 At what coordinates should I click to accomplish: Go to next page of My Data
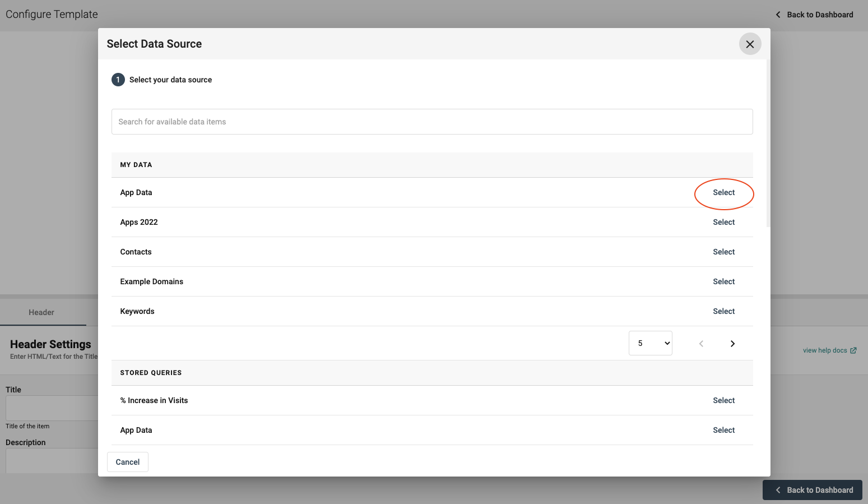(732, 344)
